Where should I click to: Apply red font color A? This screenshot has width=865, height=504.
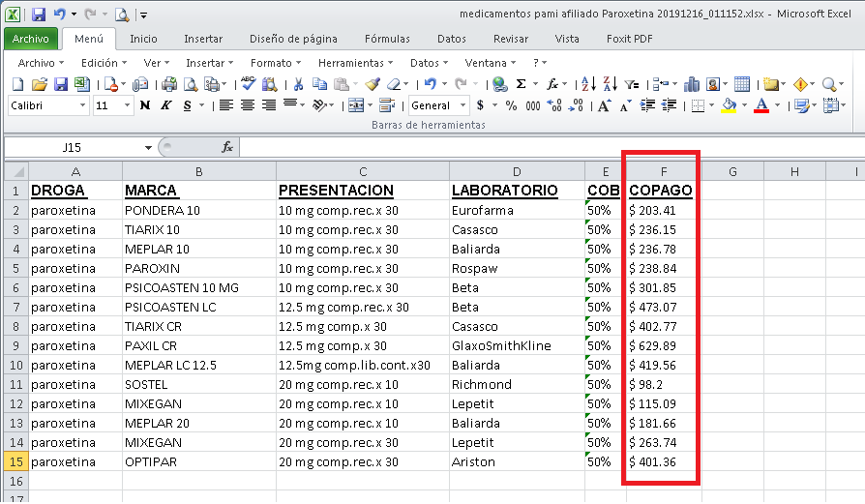point(761,105)
